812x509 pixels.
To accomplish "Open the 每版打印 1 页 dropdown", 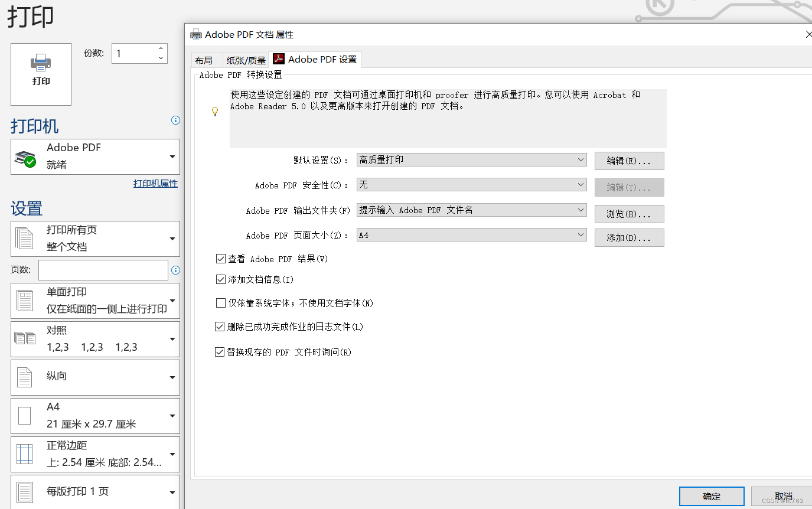I will (x=95, y=491).
